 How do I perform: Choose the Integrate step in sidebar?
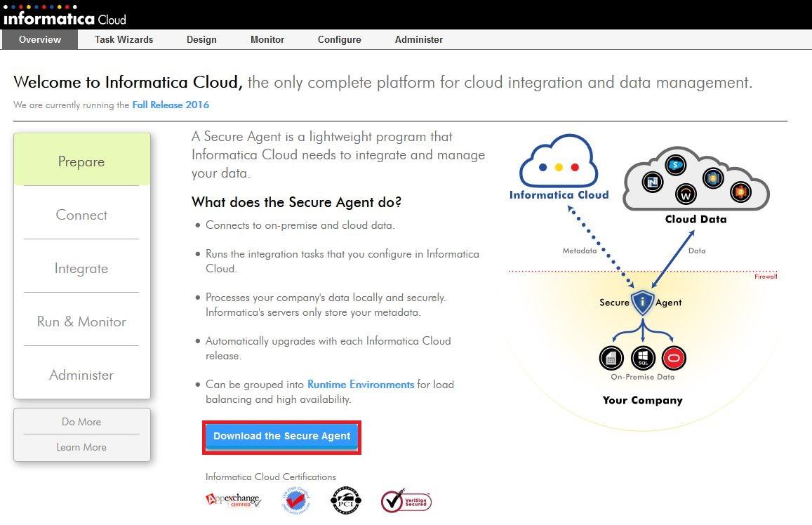(x=82, y=267)
